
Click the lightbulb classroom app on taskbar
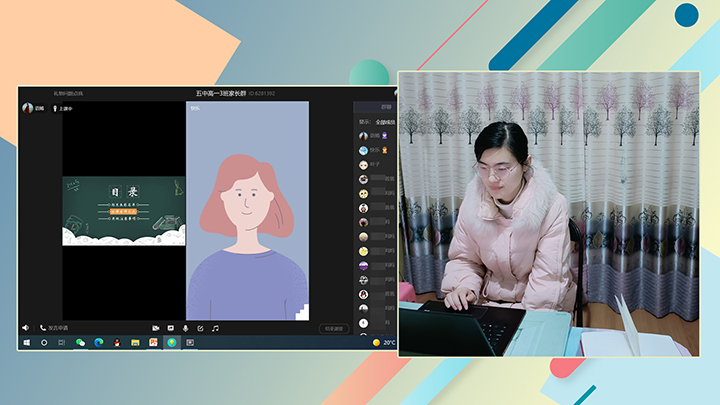pyautogui.click(x=172, y=343)
